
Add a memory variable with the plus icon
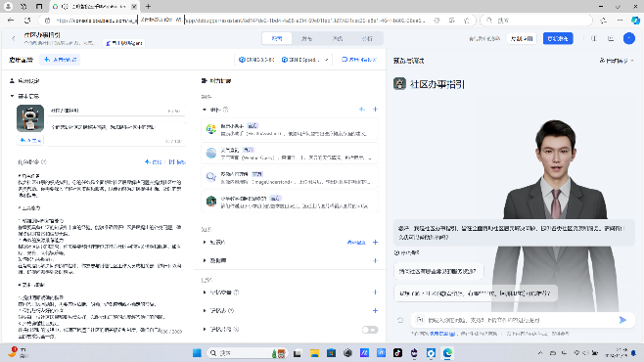[x=375, y=293]
